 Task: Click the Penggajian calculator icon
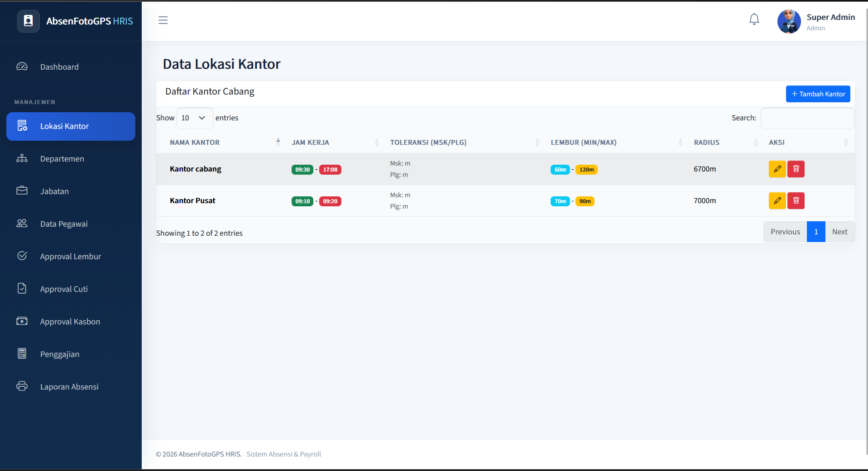[22, 353]
